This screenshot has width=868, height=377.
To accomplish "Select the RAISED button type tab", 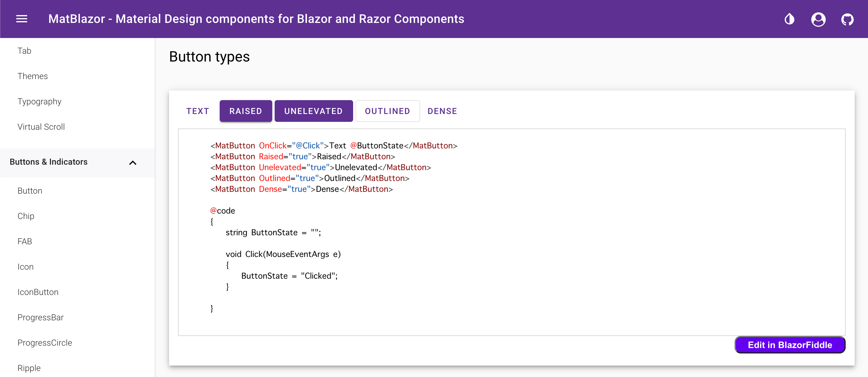I will (245, 111).
